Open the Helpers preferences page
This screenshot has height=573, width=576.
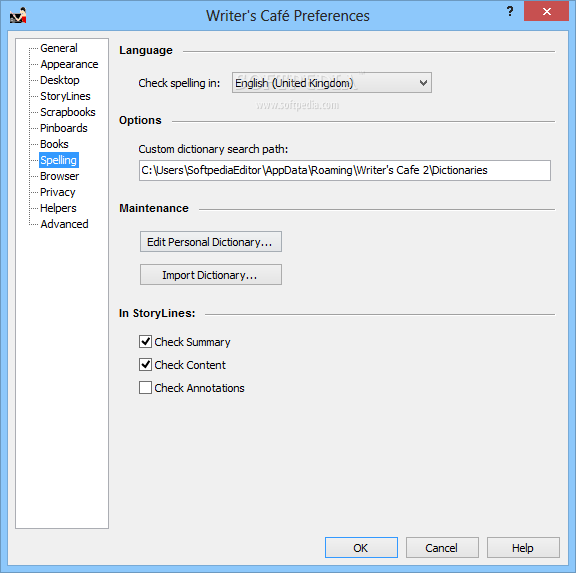coord(58,208)
